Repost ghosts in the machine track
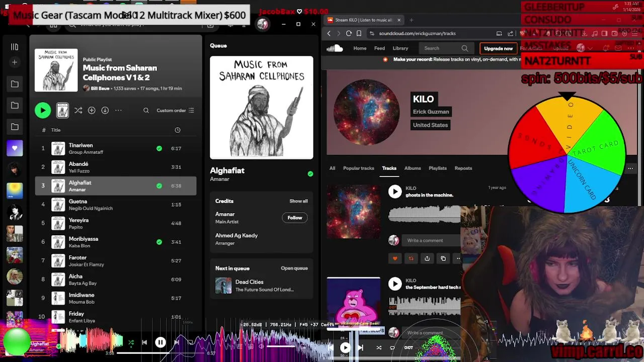This screenshot has height=362, width=644. coord(411,258)
